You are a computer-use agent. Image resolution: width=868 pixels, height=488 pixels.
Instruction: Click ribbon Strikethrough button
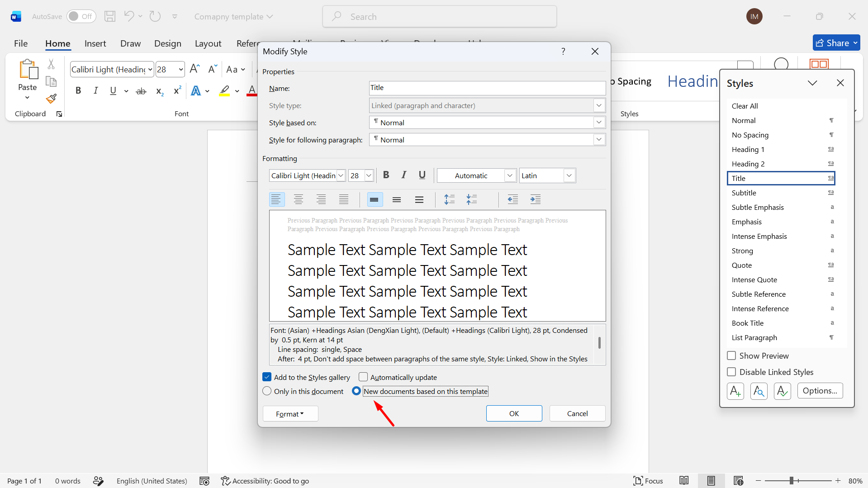click(141, 91)
